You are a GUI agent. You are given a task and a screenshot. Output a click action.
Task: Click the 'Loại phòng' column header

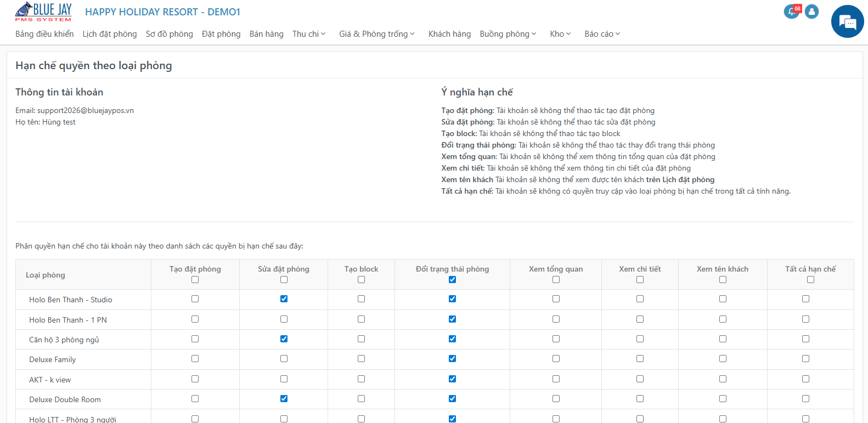tap(46, 275)
